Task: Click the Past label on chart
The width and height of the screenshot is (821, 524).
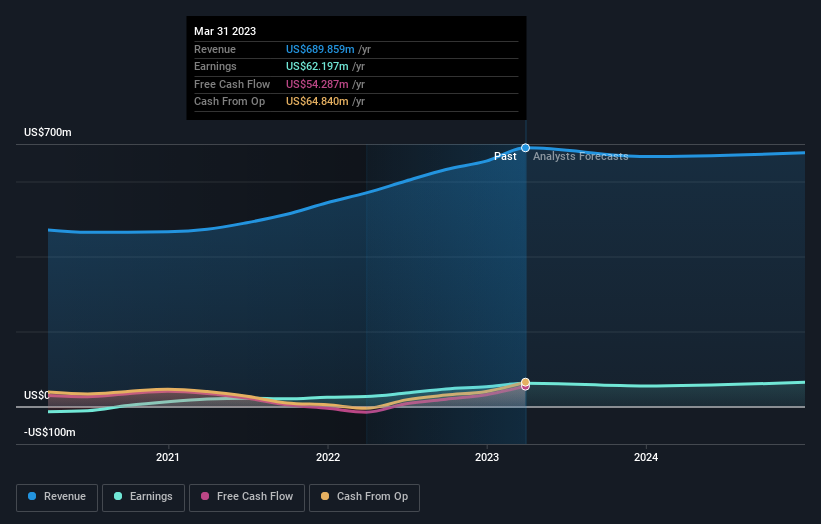Action: [505, 157]
